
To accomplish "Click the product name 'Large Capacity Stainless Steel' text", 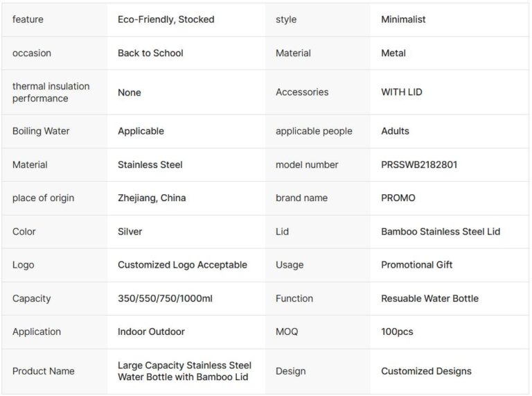I will tap(184, 365).
